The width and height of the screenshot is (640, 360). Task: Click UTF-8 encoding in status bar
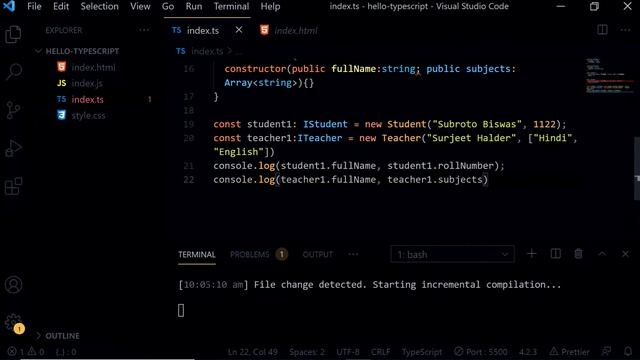348,351
